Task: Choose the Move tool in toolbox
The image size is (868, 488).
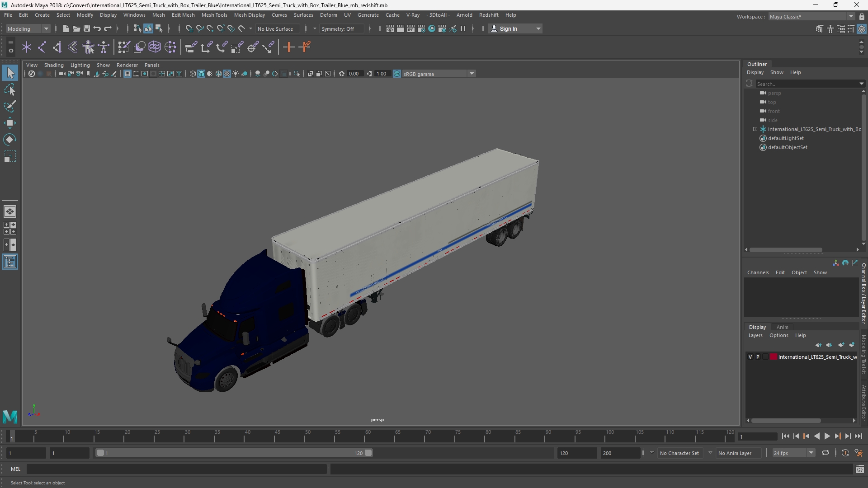Action: (10, 123)
